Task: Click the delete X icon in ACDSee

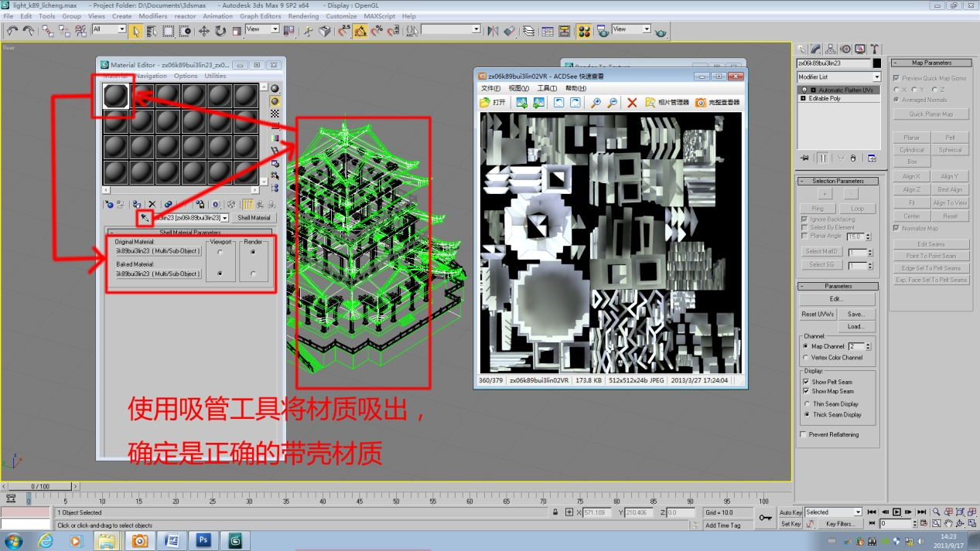Action: click(x=632, y=102)
